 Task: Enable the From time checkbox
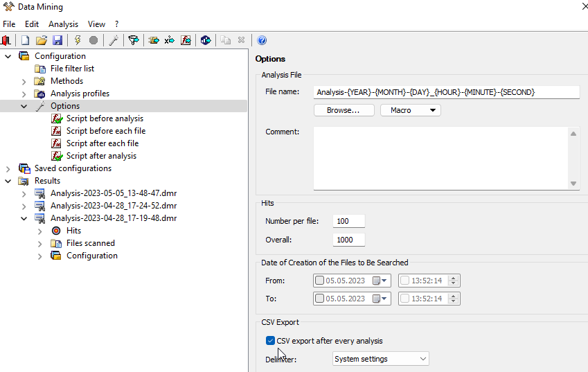404,280
